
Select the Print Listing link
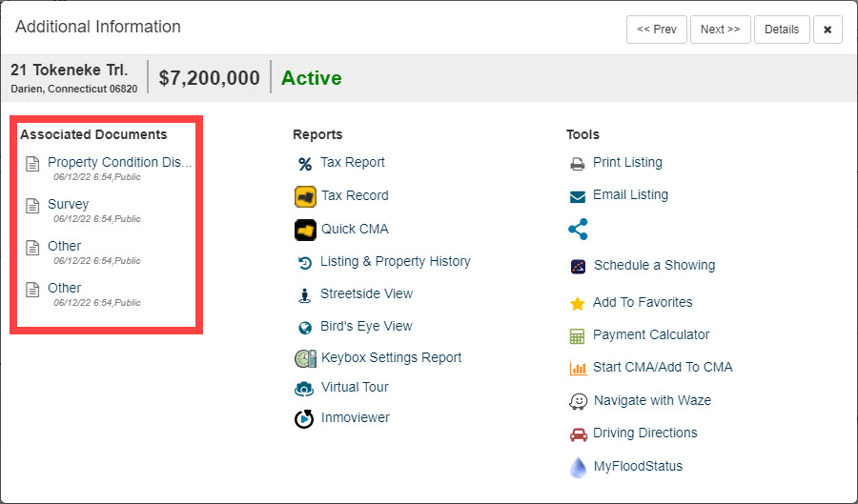pyautogui.click(x=627, y=162)
